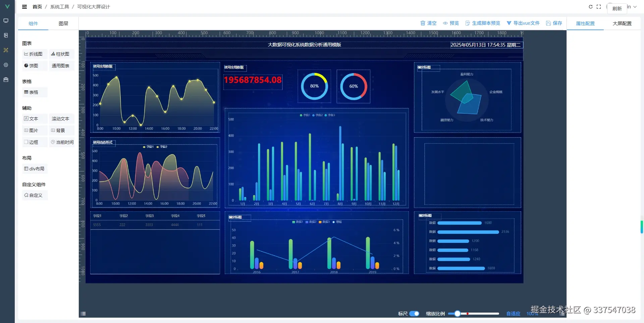Select the 折线图 line chart component
Screen dimensions: 644x323
pyautogui.click(x=35, y=54)
